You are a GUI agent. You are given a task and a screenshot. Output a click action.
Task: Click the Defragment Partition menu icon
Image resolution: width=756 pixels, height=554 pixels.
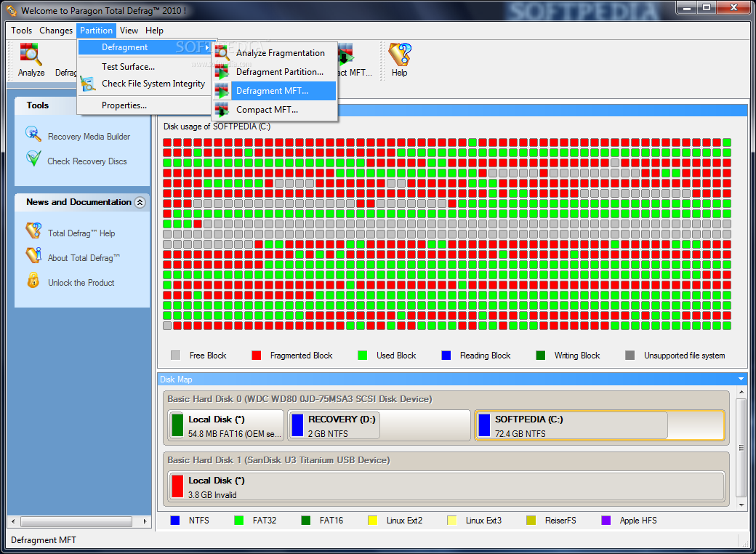point(222,72)
